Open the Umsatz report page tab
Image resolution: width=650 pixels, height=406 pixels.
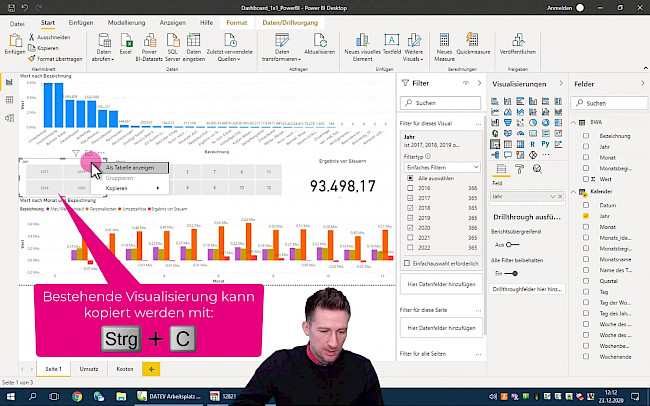89,369
